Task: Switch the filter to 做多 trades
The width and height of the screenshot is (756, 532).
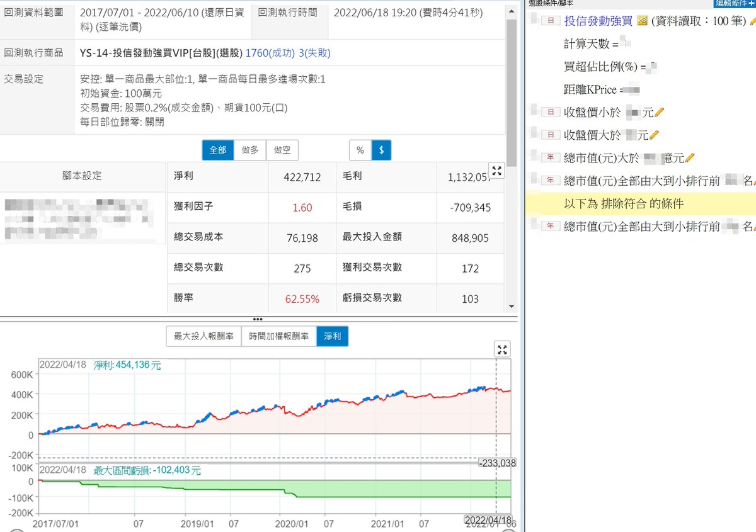Action: click(250, 150)
